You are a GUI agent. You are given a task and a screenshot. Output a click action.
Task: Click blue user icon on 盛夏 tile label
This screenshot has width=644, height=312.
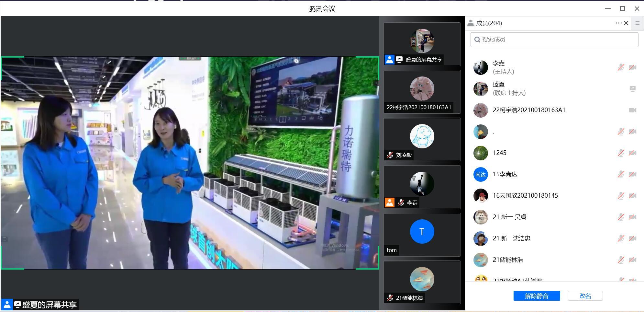point(390,60)
